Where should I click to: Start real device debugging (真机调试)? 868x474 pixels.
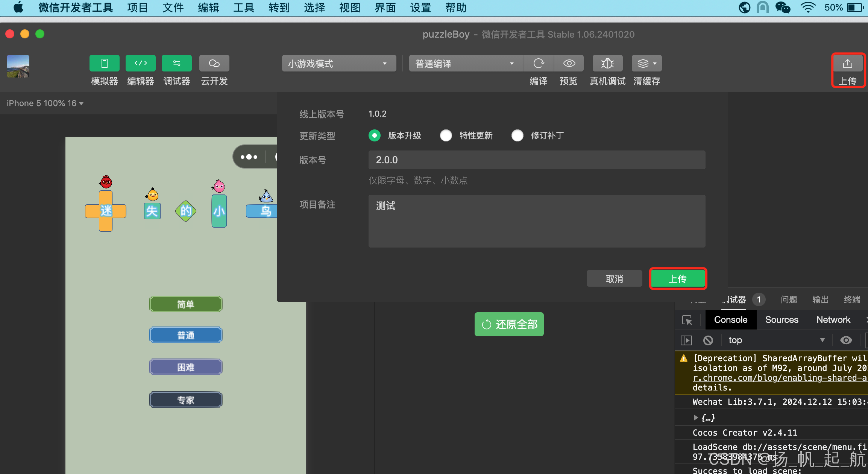608,63
